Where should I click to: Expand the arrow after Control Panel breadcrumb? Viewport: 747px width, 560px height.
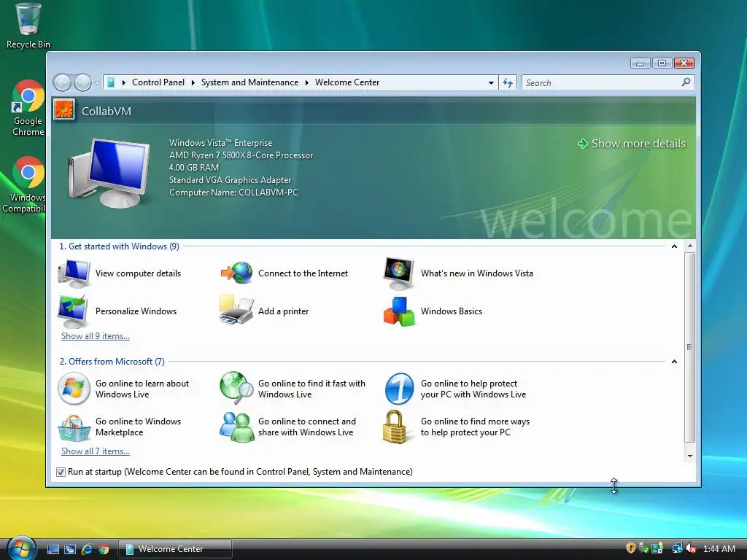coord(193,82)
